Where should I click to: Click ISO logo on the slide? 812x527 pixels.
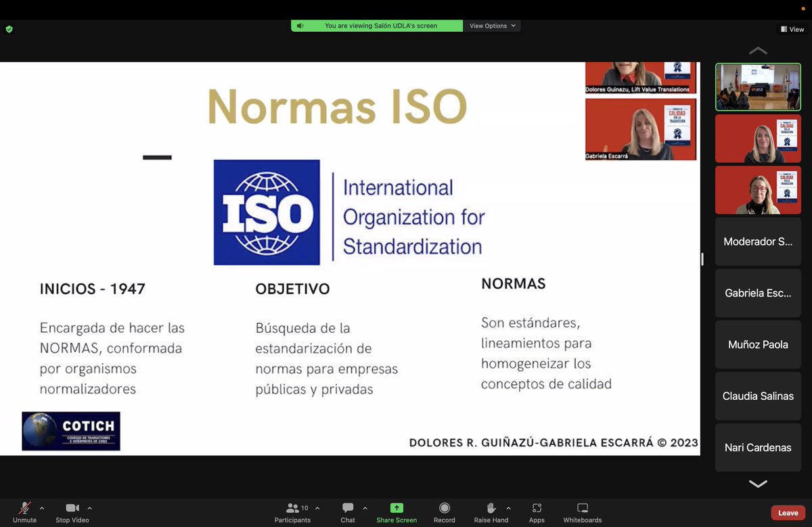point(267,212)
